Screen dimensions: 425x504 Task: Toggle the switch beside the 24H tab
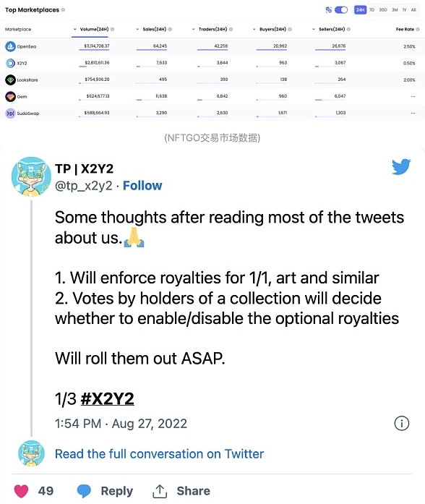341,10
